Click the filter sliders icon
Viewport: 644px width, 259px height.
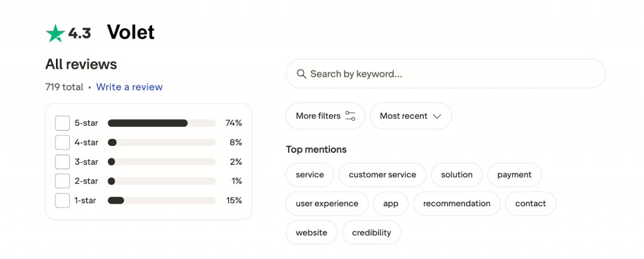coord(350,116)
